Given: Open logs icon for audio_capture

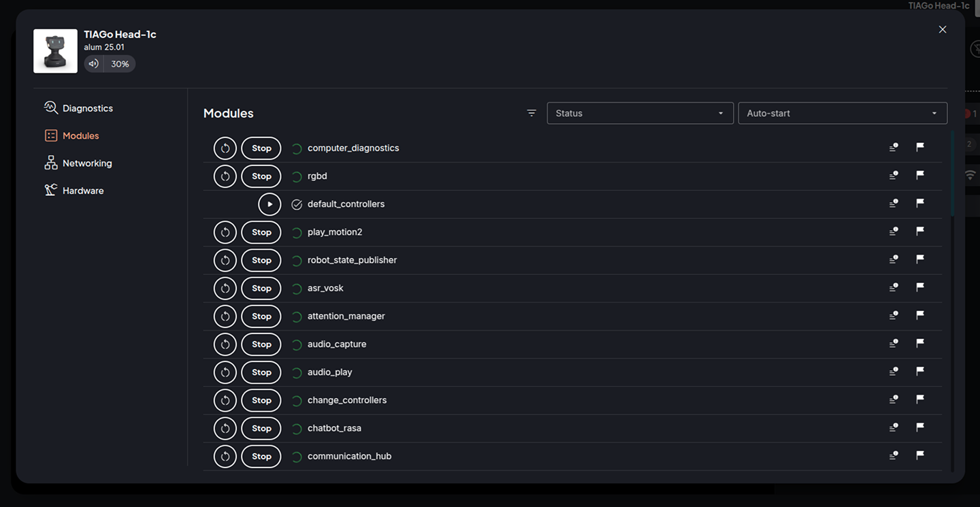Looking at the screenshot, I should 894,343.
